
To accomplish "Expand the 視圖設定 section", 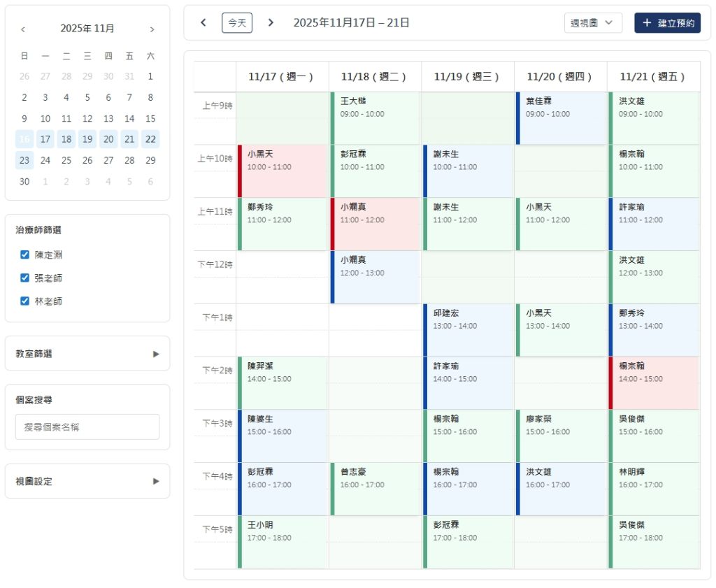I will point(87,481).
